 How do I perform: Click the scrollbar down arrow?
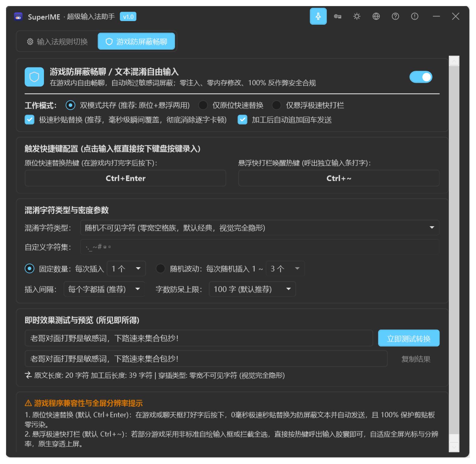pyautogui.click(x=454, y=447)
